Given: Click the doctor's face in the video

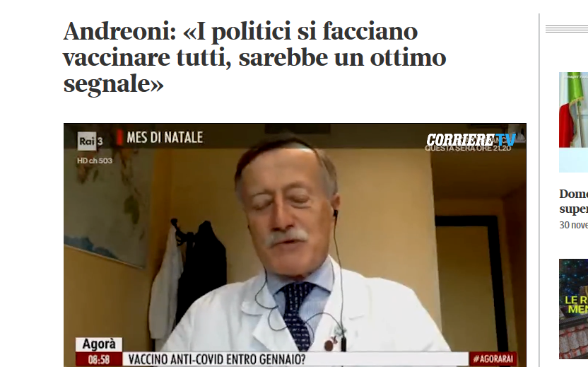Looking at the screenshot, I should (x=288, y=210).
